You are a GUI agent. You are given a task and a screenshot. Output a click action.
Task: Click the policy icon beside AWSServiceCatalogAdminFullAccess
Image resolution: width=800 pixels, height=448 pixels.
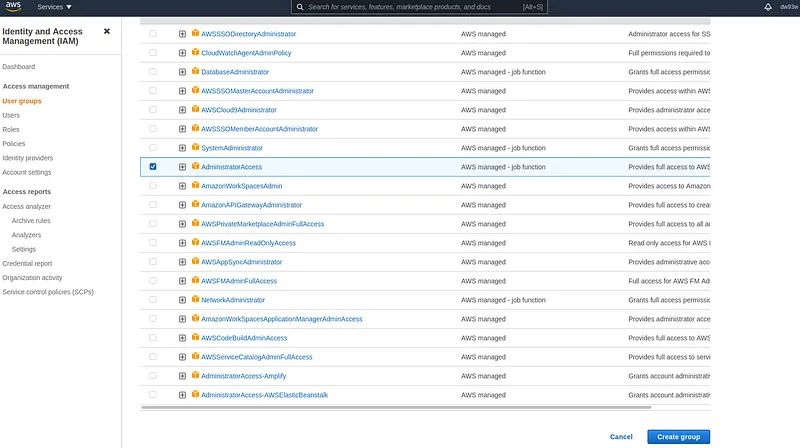(195, 356)
